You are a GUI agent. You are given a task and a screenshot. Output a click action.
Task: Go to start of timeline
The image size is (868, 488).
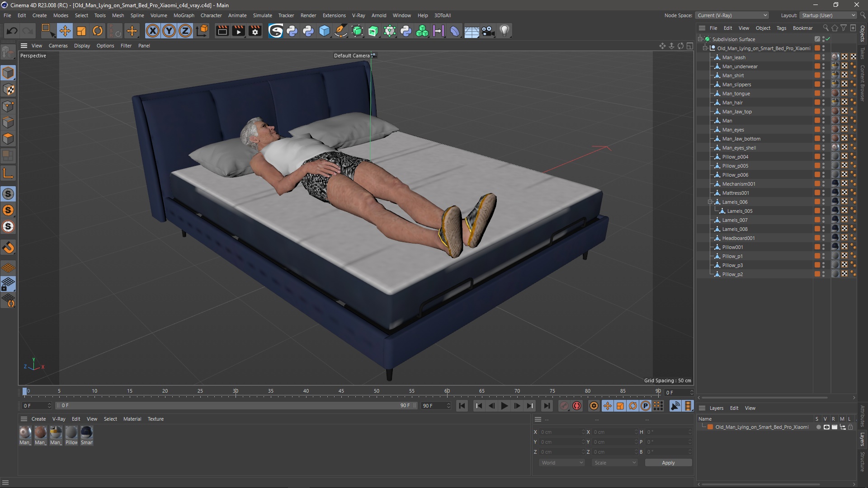(x=462, y=406)
